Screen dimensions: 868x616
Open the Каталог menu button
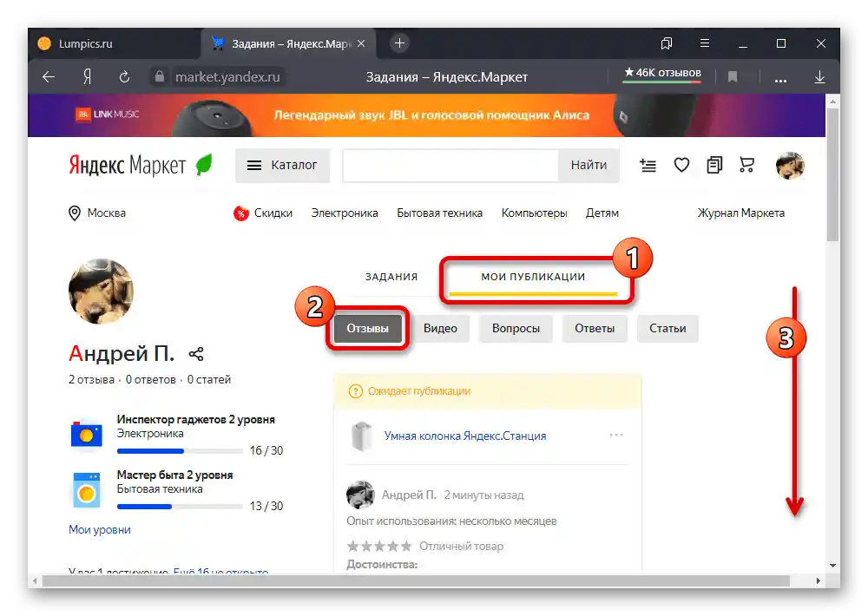pyautogui.click(x=282, y=165)
